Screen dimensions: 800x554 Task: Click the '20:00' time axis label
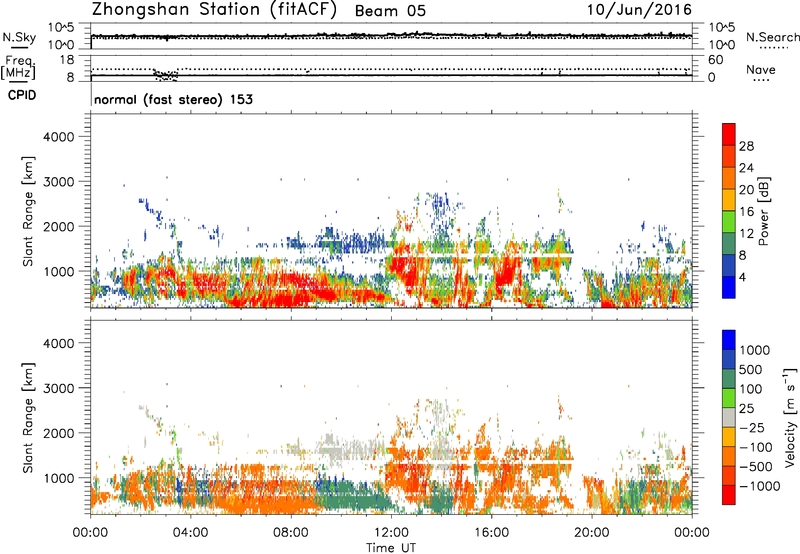click(592, 533)
